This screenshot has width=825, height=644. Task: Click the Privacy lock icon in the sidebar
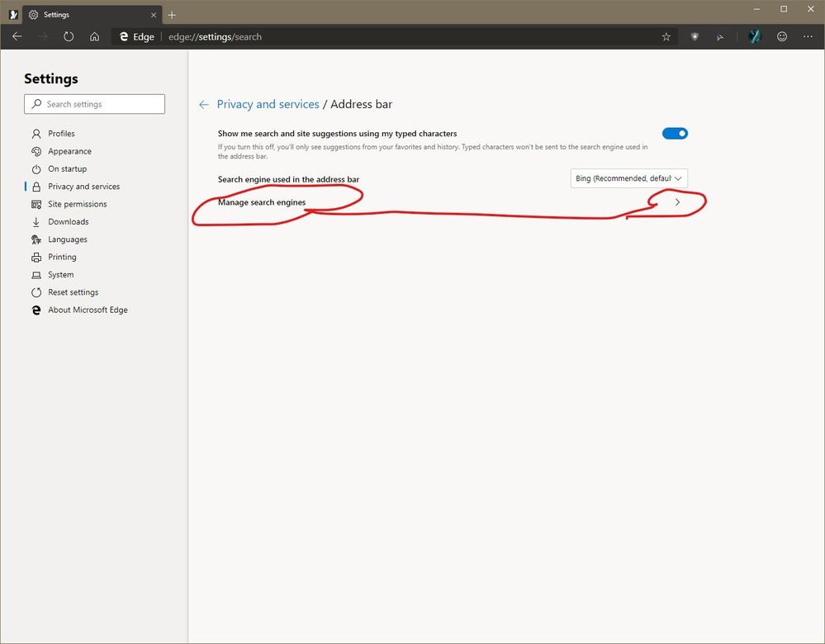pos(36,187)
